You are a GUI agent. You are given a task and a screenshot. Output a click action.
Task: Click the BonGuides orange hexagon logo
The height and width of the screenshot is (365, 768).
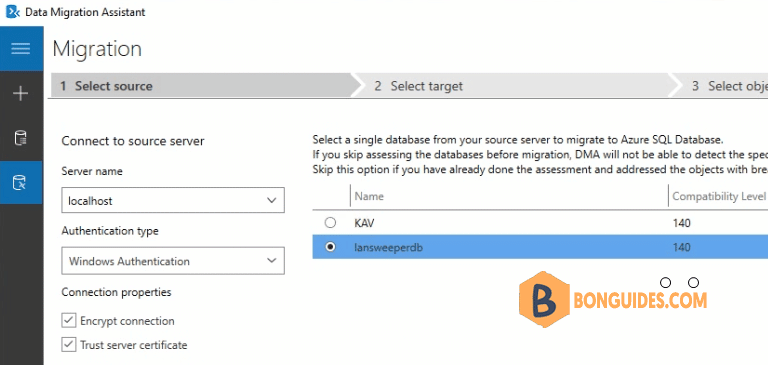point(544,299)
